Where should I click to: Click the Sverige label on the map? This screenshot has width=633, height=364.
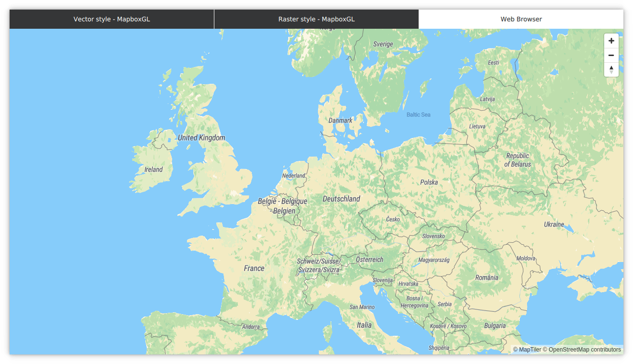coord(382,44)
